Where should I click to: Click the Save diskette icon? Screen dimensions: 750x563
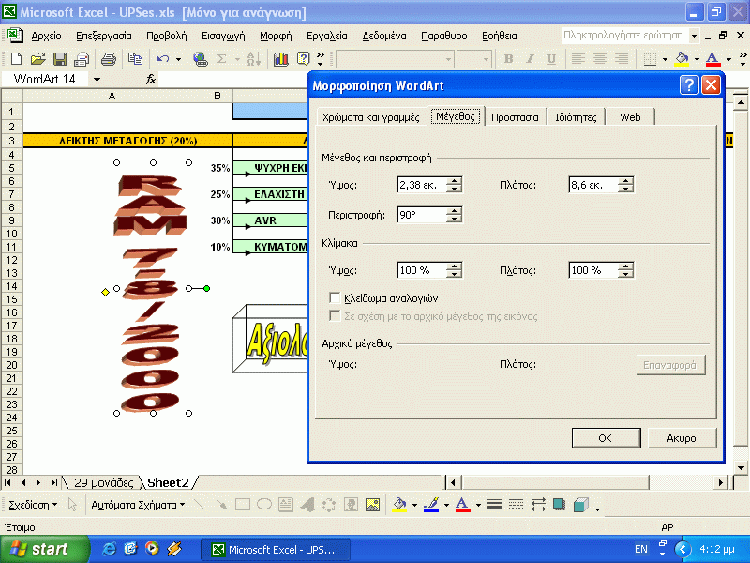point(60,59)
